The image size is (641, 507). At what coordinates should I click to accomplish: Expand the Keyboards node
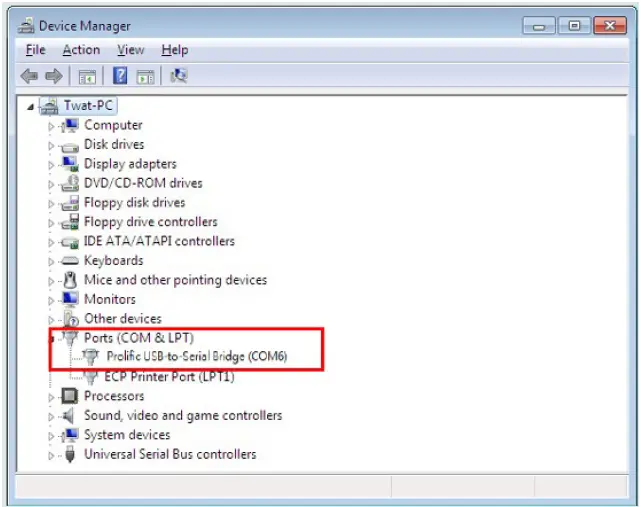[x=51, y=262]
